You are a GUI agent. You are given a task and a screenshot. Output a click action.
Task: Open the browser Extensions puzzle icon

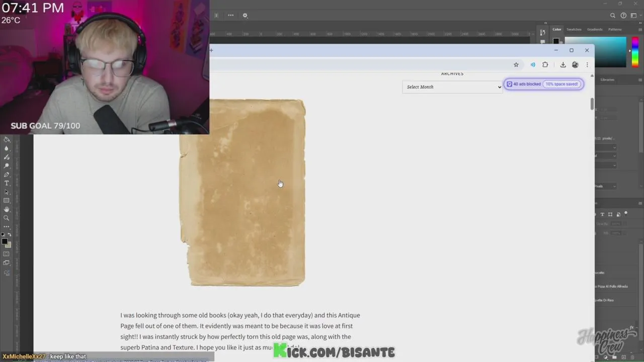coord(545,64)
